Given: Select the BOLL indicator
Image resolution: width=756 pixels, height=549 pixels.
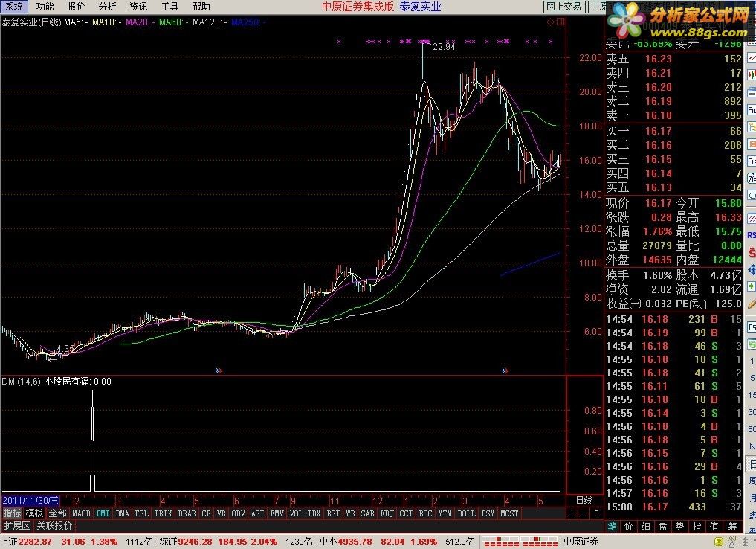Looking at the screenshot, I should tap(467, 513).
